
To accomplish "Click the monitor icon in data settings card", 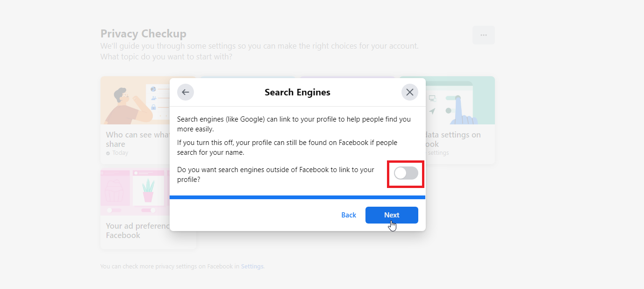I will (x=432, y=98).
